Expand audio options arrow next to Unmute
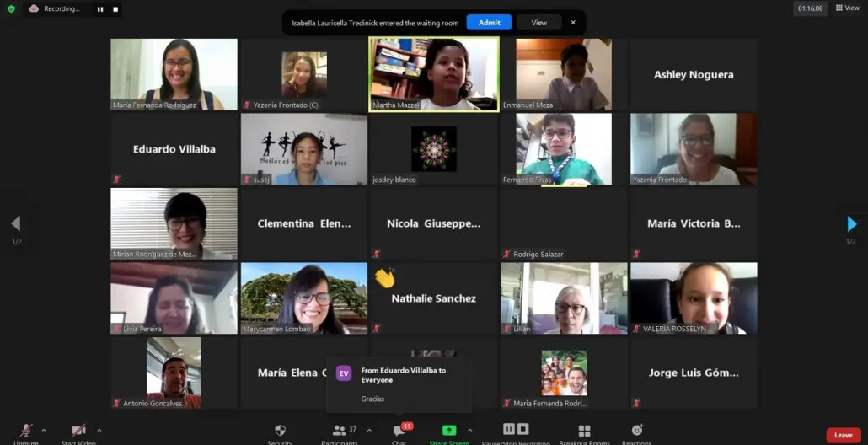This screenshot has width=868, height=445. [x=44, y=430]
